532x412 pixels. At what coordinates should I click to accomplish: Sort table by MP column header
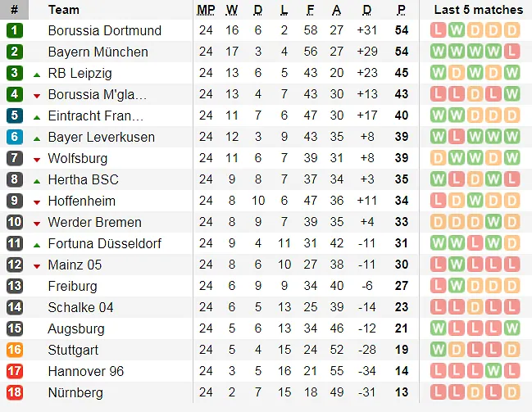206,10
